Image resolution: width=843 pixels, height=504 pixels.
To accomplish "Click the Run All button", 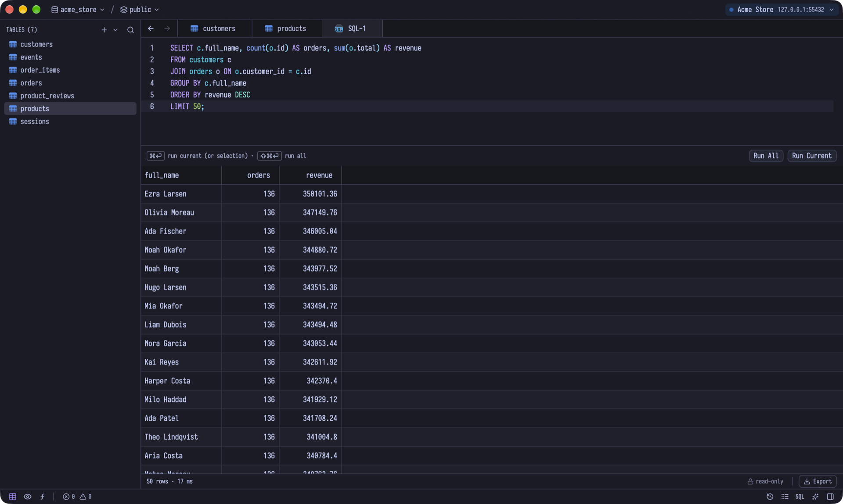I will point(766,156).
